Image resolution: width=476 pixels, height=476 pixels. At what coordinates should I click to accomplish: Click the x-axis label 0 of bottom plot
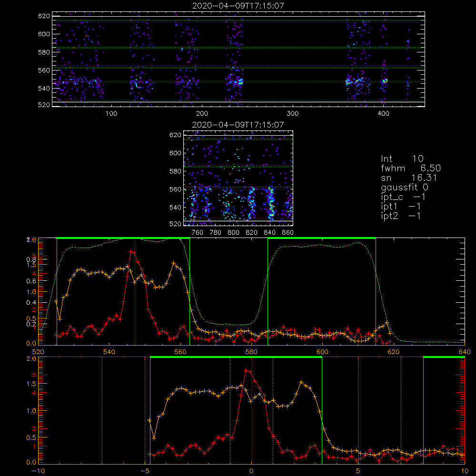tap(251, 471)
